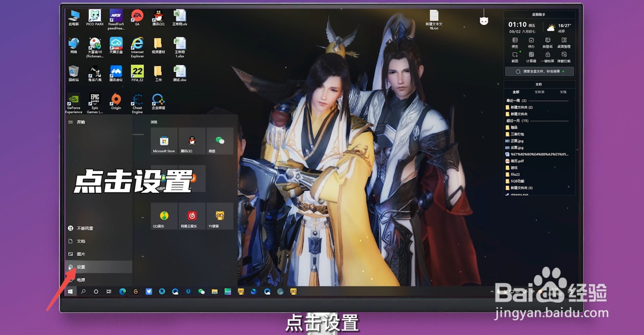Expand tile group chevron beside 图片
This screenshot has height=335, width=644.
click(x=142, y=256)
